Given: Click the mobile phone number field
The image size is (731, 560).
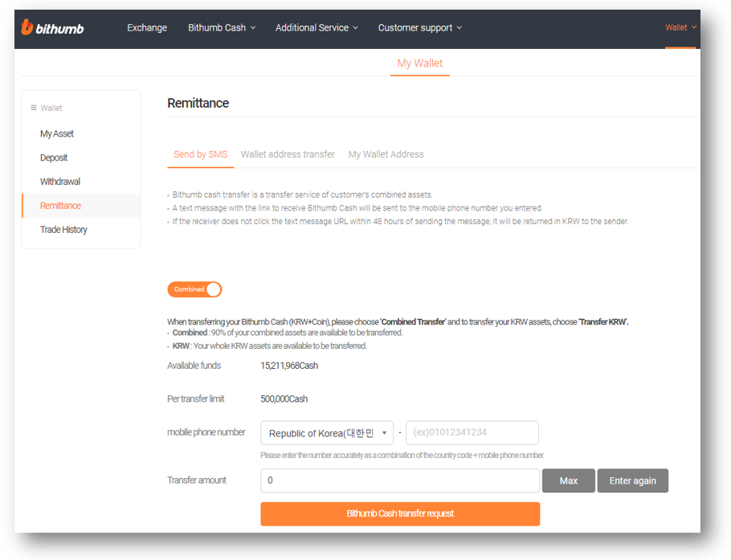Looking at the screenshot, I should pyautogui.click(x=472, y=433).
